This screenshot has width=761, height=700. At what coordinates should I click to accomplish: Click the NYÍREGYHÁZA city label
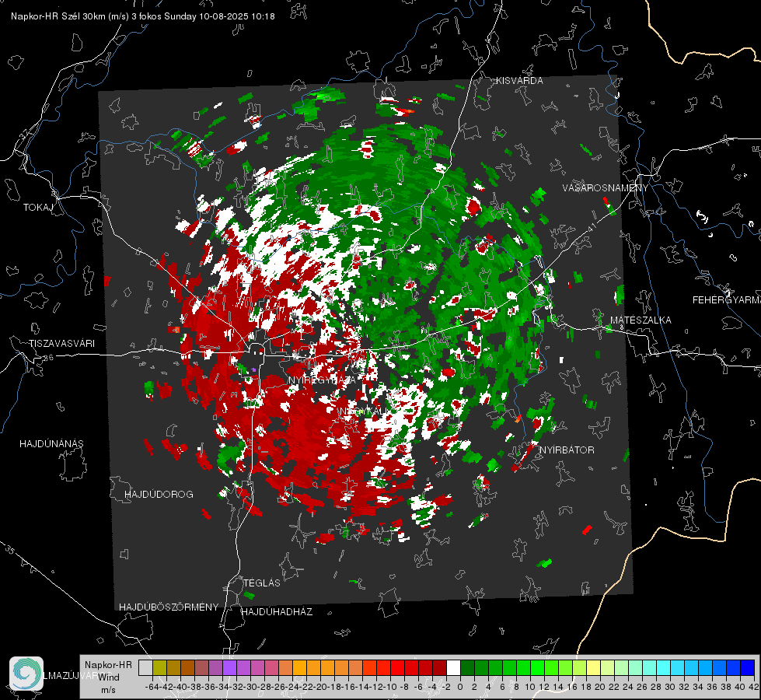(x=322, y=380)
